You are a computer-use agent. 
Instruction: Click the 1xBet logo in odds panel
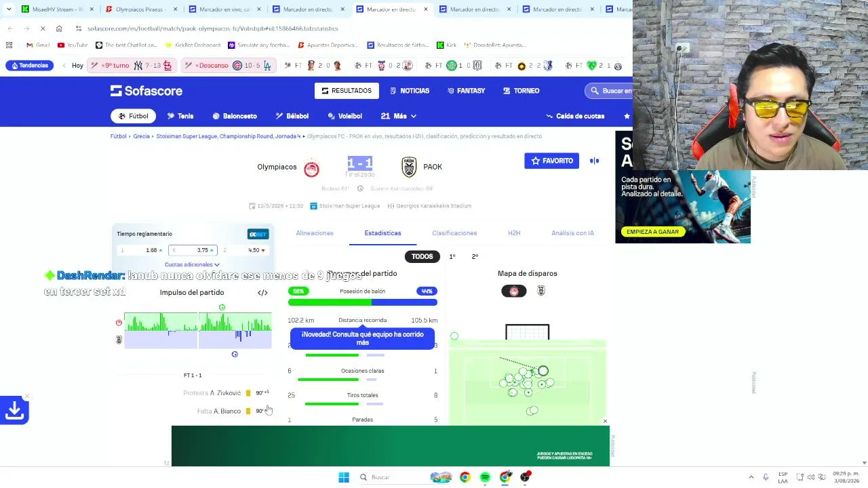pos(258,235)
